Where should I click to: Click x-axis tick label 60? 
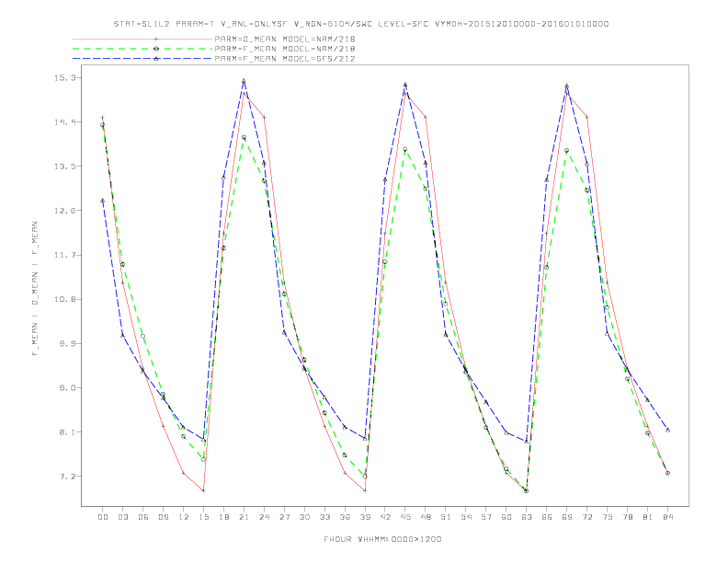tap(506, 517)
